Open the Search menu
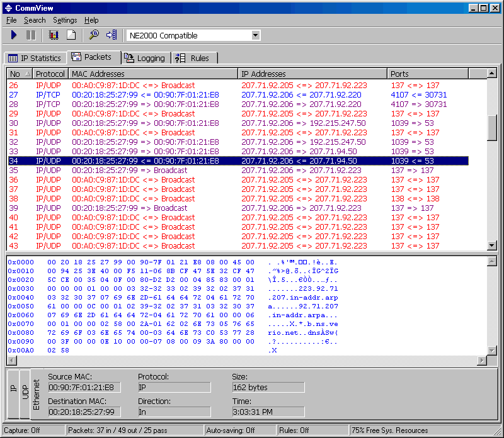The height and width of the screenshot is (438, 504). [x=35, y=20]
